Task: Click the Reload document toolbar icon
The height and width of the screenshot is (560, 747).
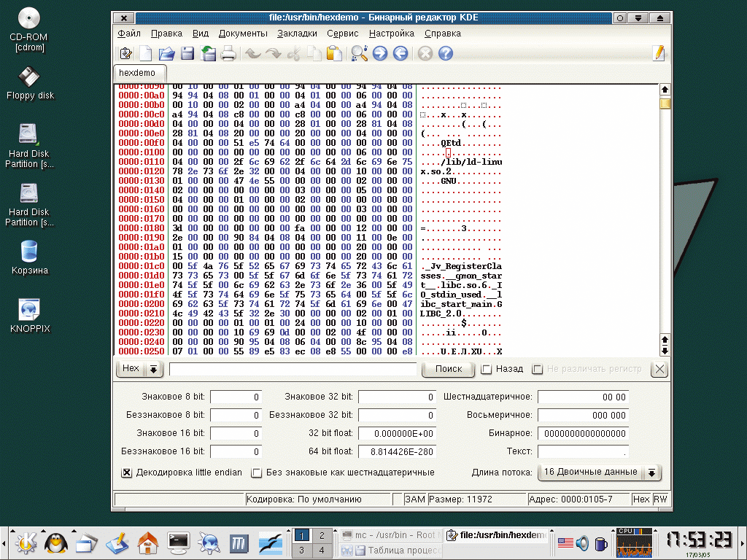Action: 208,53
